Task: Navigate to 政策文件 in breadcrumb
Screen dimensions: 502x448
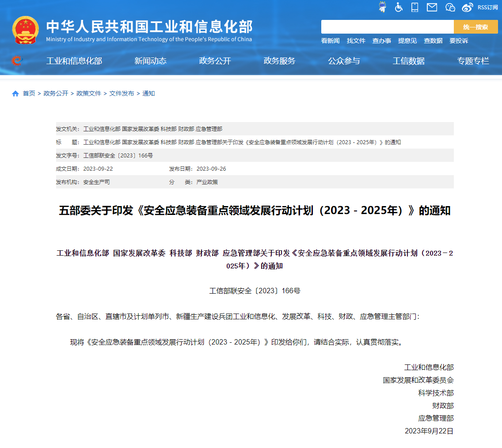Action: pos(89,94)
